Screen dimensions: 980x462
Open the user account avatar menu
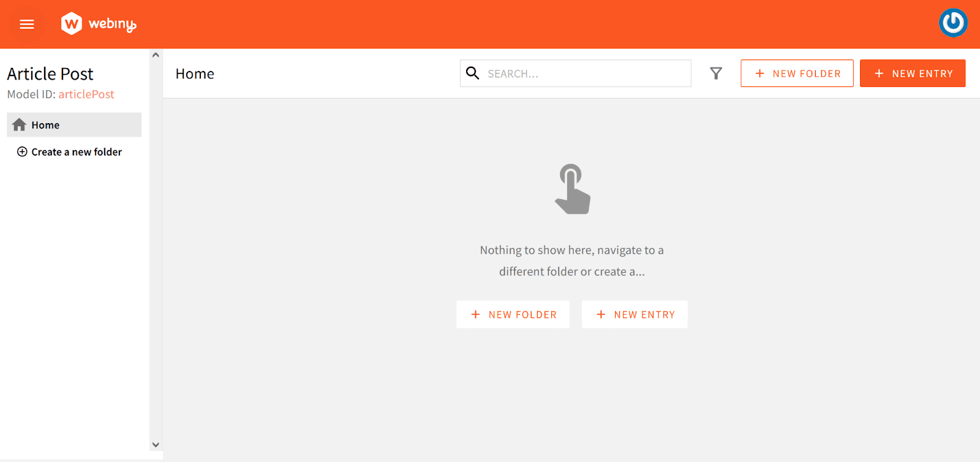953,23
